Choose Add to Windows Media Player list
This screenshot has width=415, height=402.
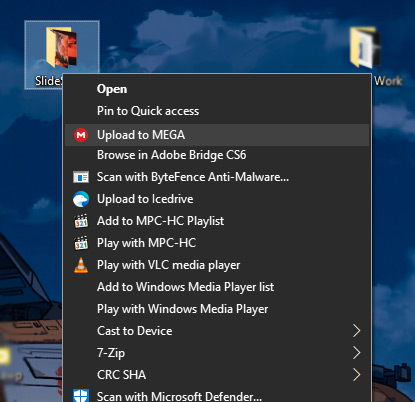[x=217, y=287]
